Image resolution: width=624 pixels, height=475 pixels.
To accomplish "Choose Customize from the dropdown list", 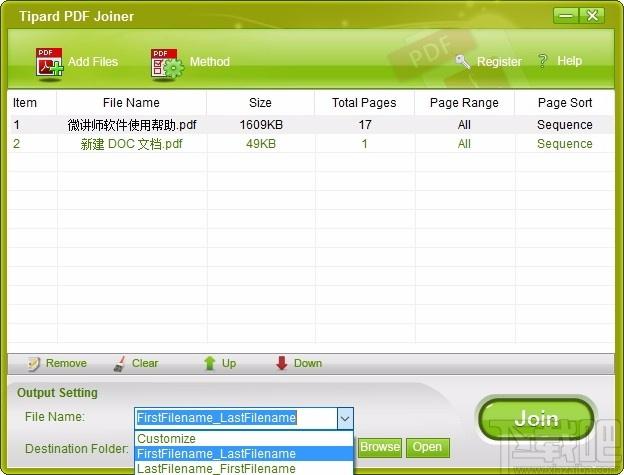I will [x=244, y=438].
